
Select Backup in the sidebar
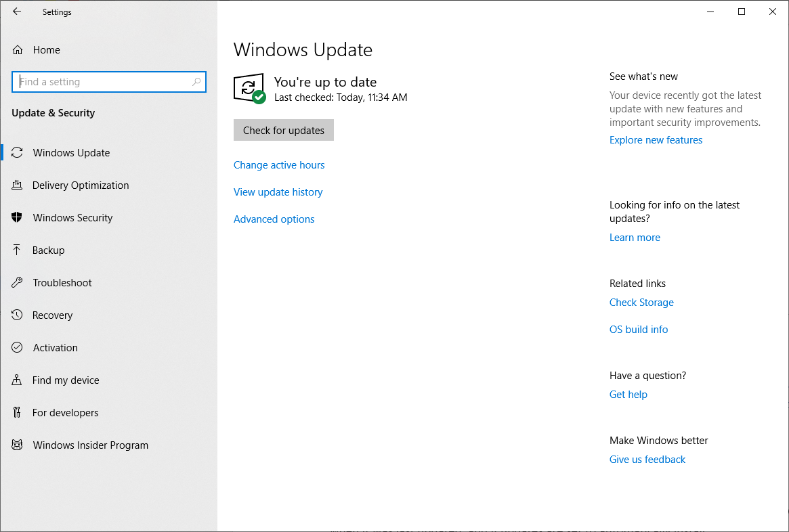tap(108, 250)
